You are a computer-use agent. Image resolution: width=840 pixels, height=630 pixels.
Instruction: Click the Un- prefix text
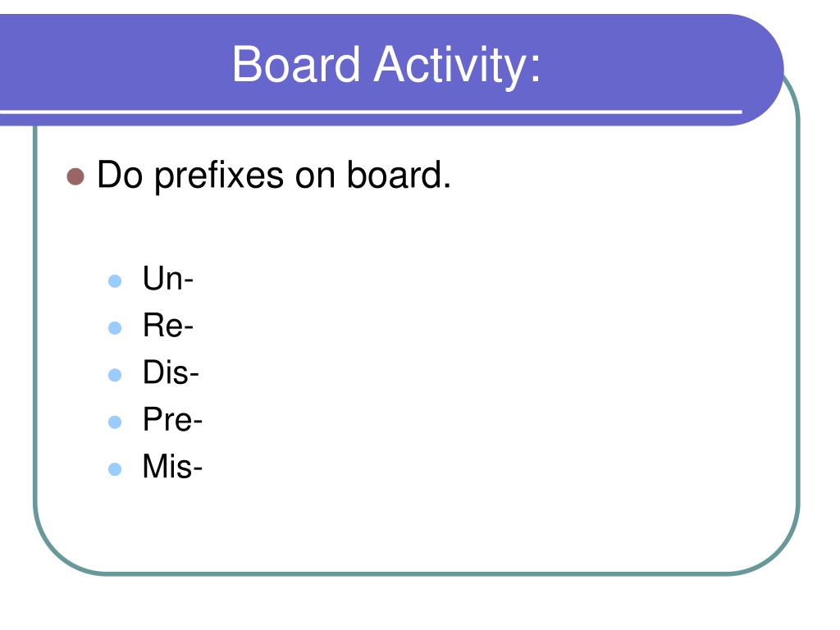167,279
